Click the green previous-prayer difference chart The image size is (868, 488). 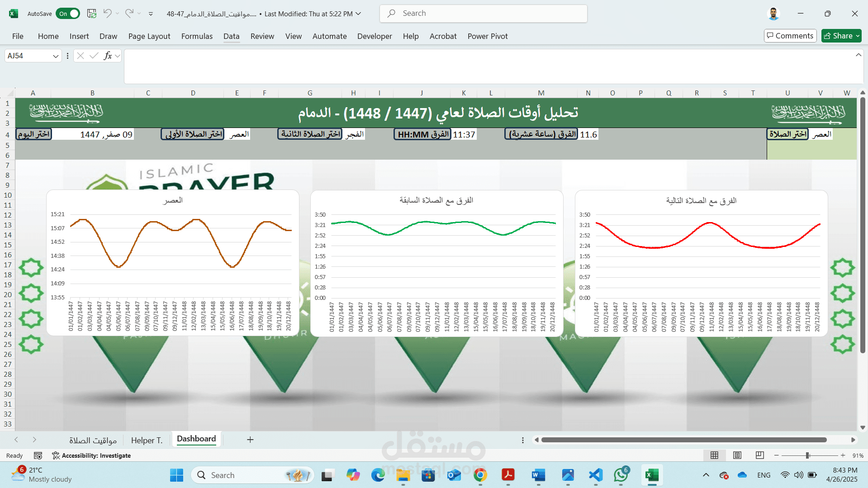coord(437,263)
